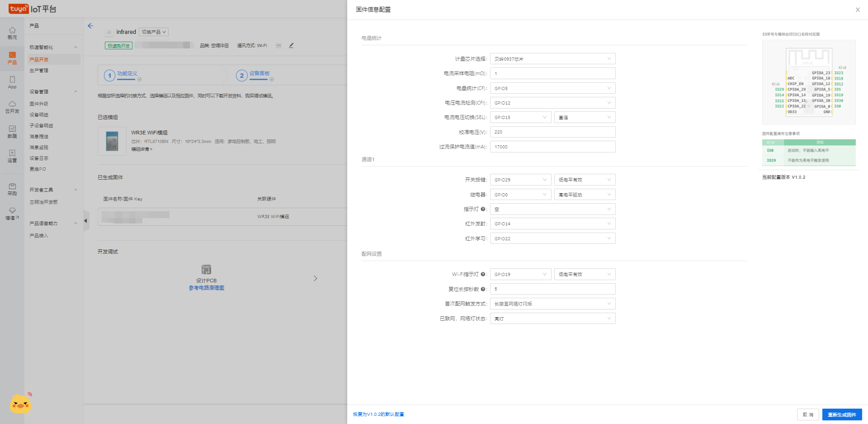Select 设备明细 menu item

[x=39, y=115]
